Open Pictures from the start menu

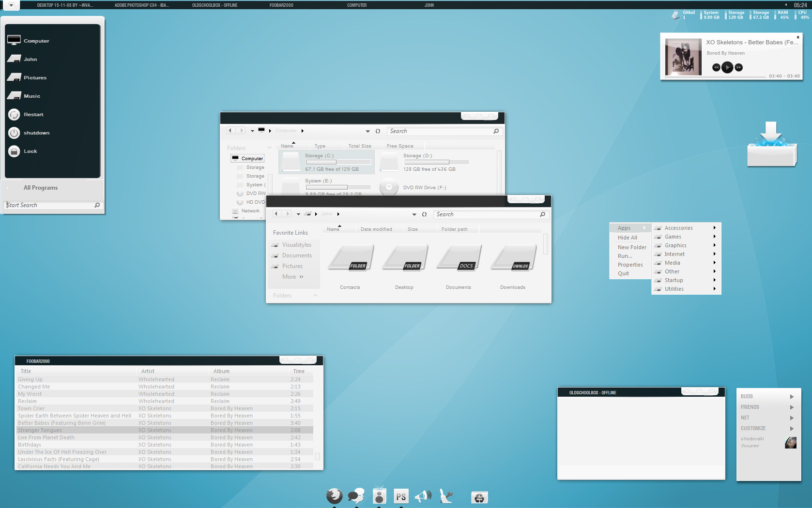(14, 77)
